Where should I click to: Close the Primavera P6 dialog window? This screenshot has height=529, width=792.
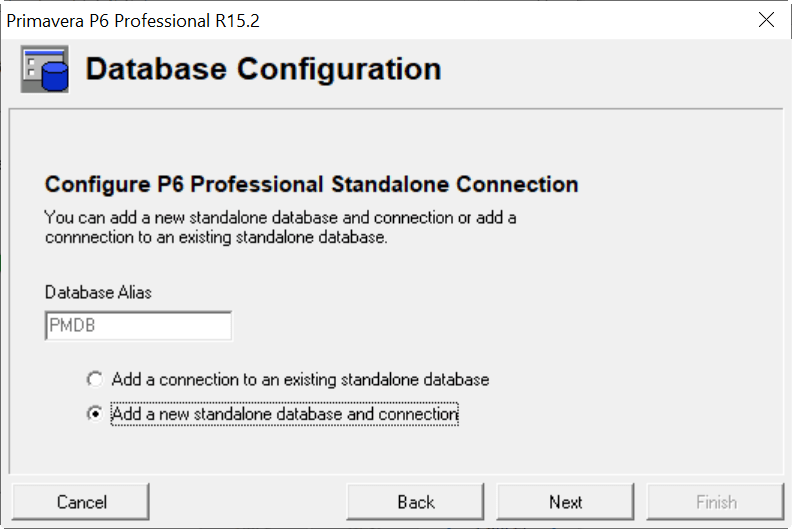[x=766, y=20]
